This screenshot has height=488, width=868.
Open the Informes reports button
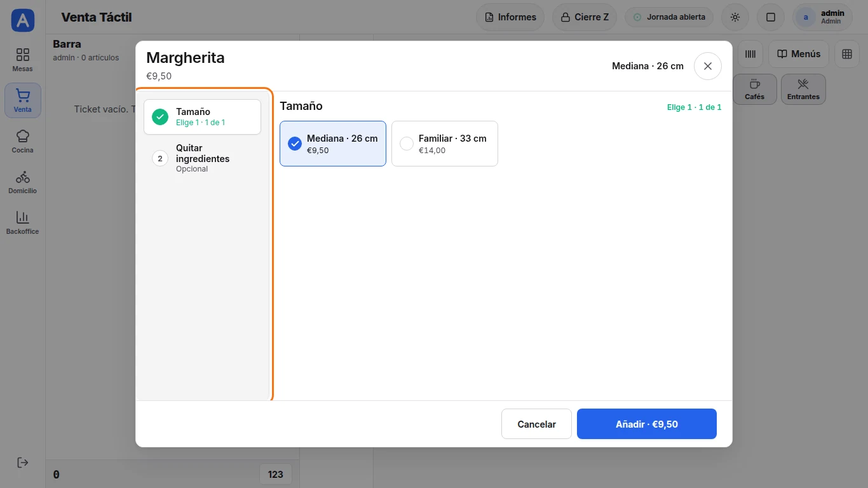tap(510, 17)
